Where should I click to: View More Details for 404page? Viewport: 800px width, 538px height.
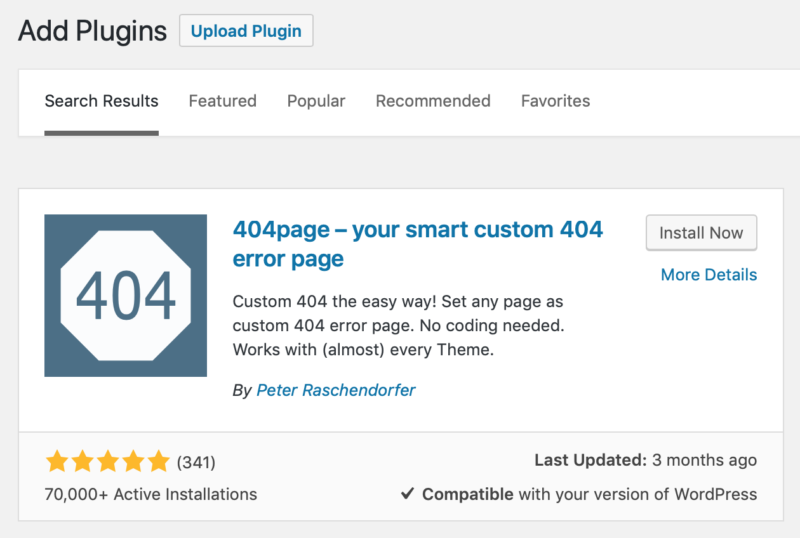click(x=709, y=275)
